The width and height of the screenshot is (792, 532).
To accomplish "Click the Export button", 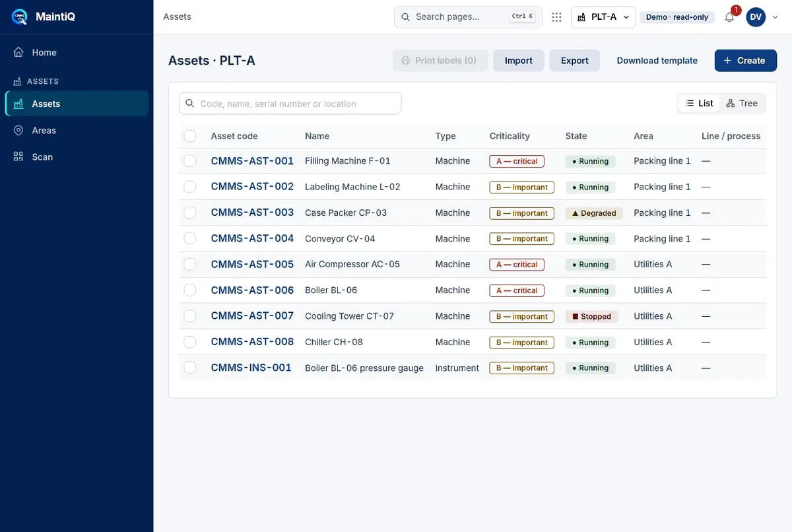I will pos(574,61).
